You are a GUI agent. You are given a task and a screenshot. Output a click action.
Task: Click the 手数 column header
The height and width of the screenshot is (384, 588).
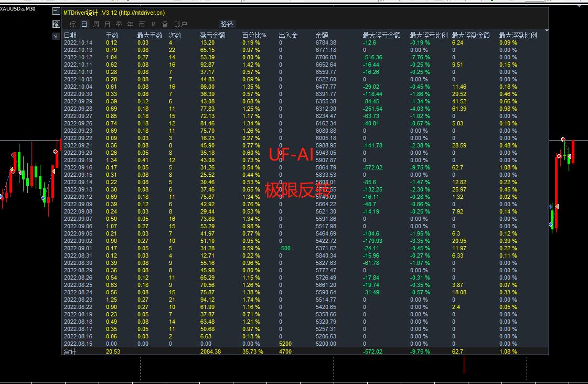click(x=112, y=35)
